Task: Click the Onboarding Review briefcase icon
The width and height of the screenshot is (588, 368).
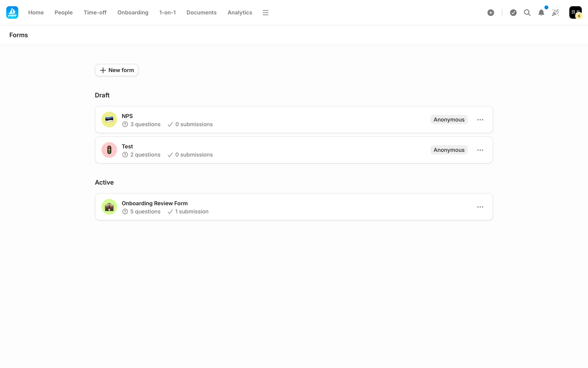Action: 109,207
